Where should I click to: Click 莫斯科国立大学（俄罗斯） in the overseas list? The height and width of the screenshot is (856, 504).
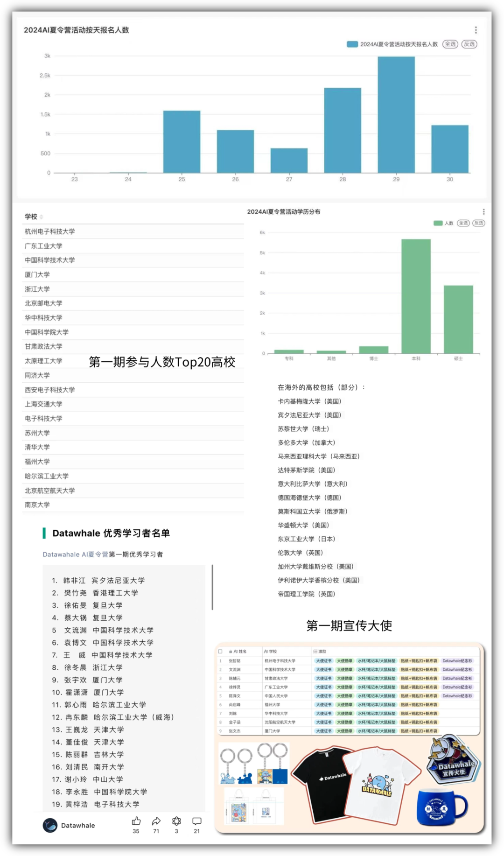[313, 512]
